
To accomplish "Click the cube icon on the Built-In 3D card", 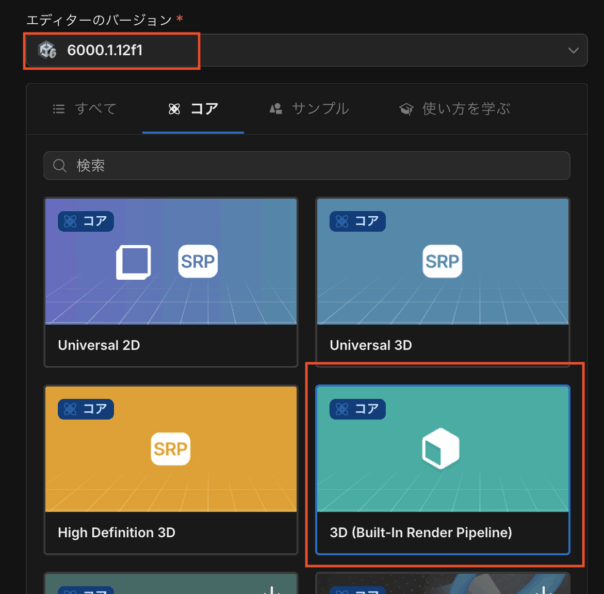I will (441, 448).
